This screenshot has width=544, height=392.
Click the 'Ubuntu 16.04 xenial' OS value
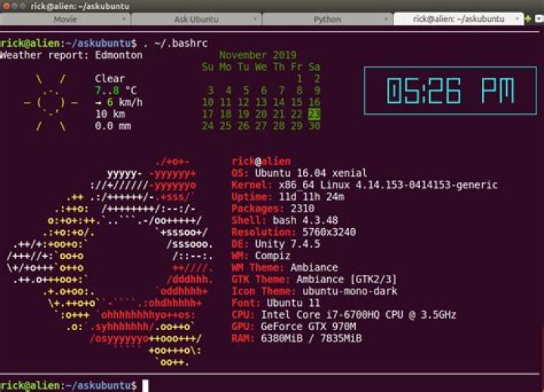(x=311, y=173)
